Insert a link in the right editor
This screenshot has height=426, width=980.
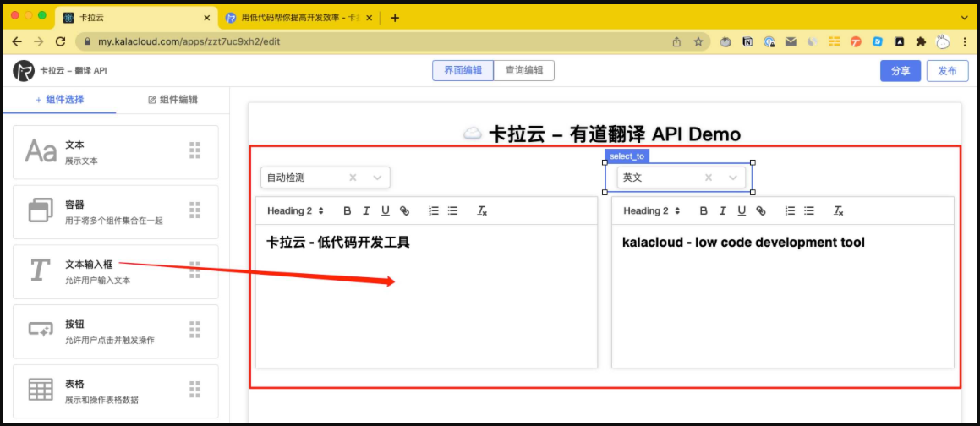pos(761,211)
